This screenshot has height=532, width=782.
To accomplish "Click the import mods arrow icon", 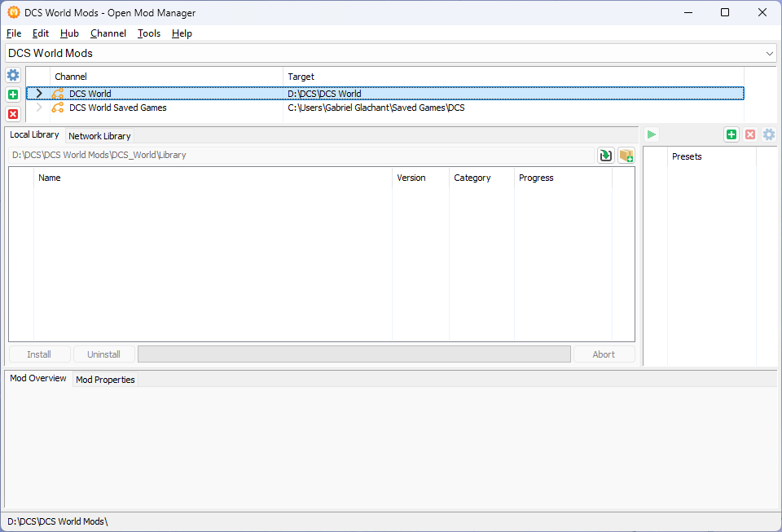I will point(605,156).
